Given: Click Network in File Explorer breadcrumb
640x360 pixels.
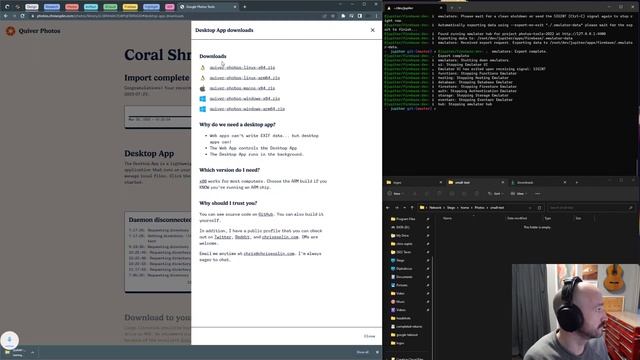Looking at the screenshot, I should click(435, 208).
